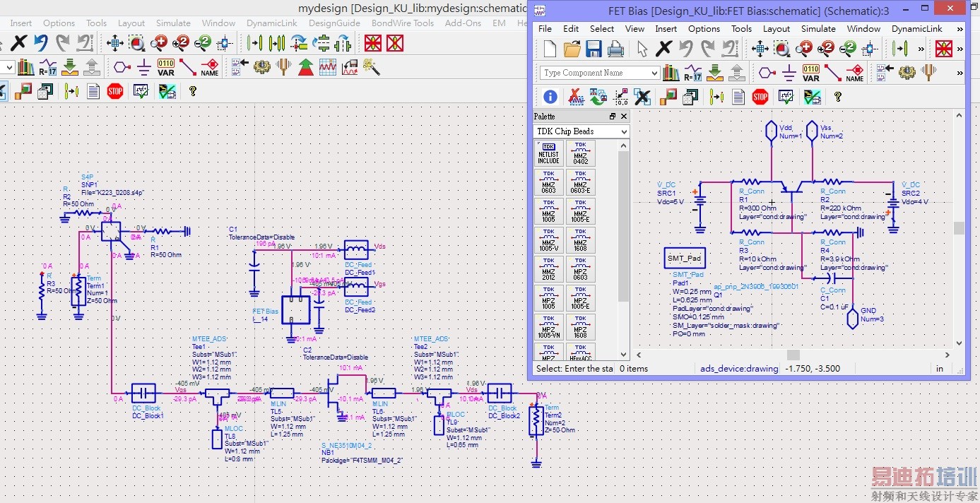Click the Print icon in FET Bias window
The height and width of the screenshot is (503, 980).
[x=615, y=49]
